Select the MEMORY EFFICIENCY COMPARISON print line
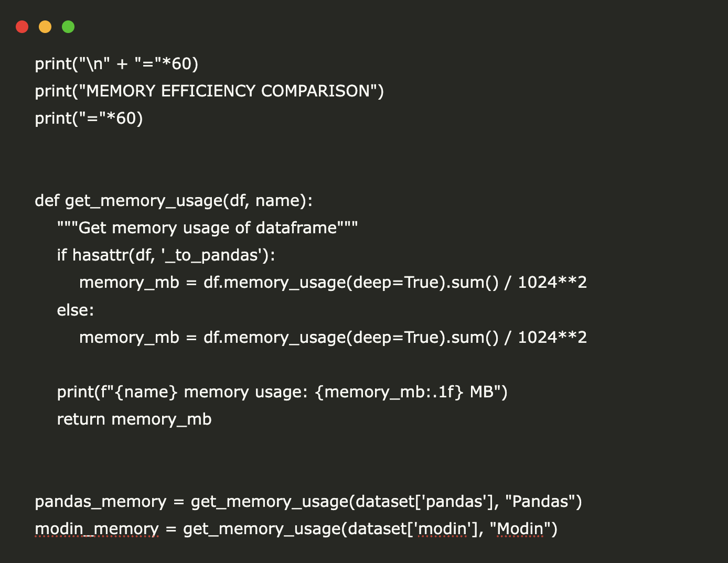728x563 pixels. click(x=209, y=91)
